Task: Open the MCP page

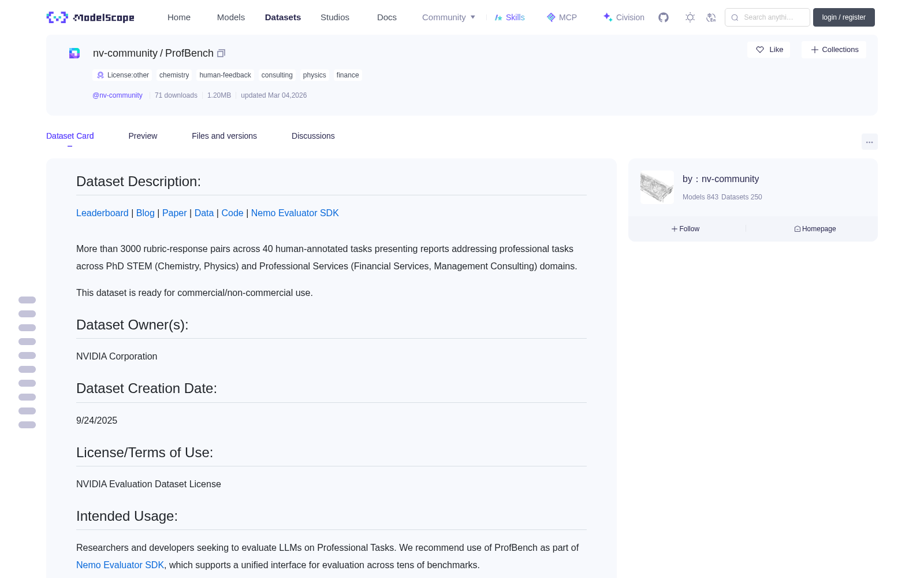Action: click(x=561, y=17)
